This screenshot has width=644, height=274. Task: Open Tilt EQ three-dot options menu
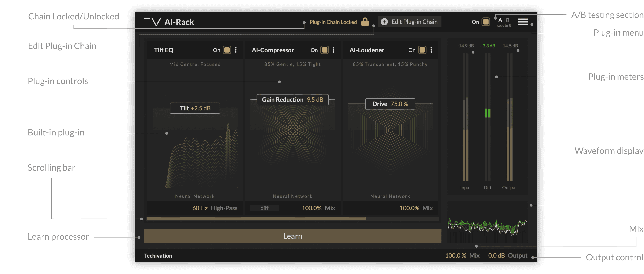click(x=236, y=50)
